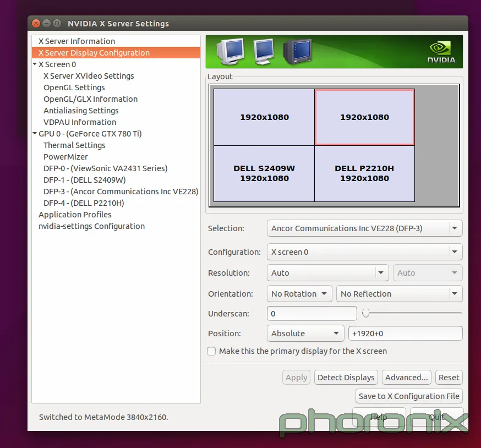Collapse the X Screen 0 tree node
481x448 pixels.
[x=35, y=64]
